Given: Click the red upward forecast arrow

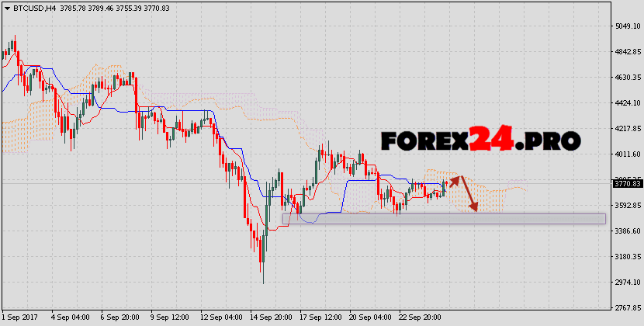Looking at the screenshot, I should click(x=454, y=182).
